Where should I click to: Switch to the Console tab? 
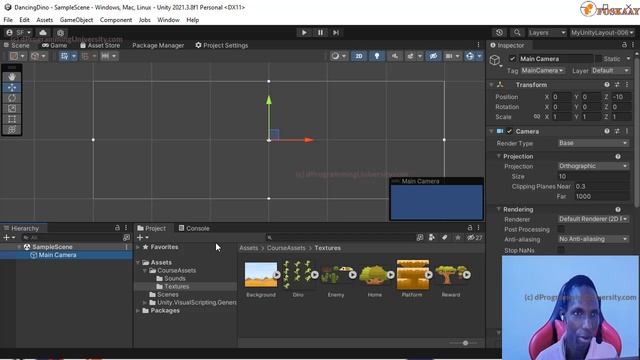194,228
